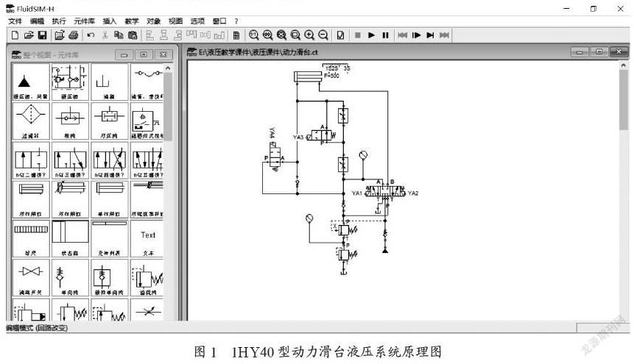This screenshot has height=364, width=634.
Task: Pause the simulation
Action: click(x=385, y=35)
